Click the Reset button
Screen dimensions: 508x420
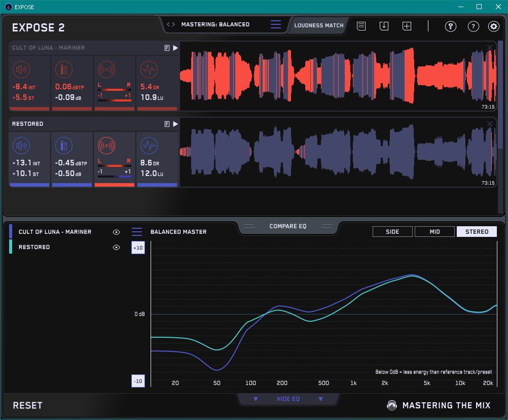(28, 405)
